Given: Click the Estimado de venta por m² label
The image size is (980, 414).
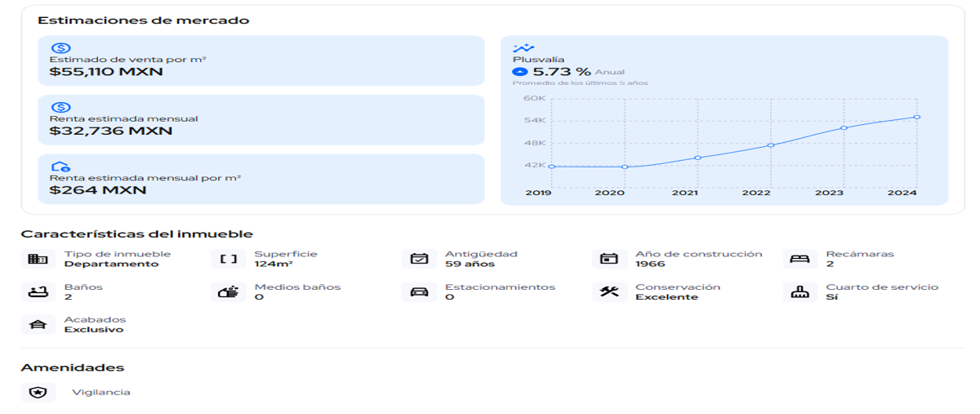Looking at the screenshot, I should pos(128,60).
